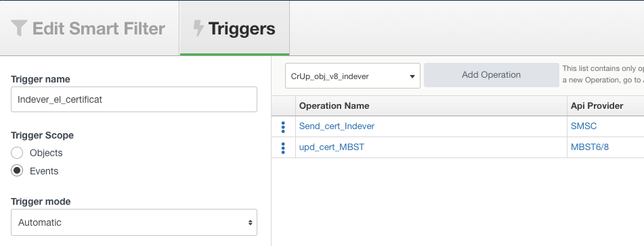Viewport: 644px width, 246px height.
Task: Open three-dot menu for Send_cert_Indever row
Action: tap(283, 126)
